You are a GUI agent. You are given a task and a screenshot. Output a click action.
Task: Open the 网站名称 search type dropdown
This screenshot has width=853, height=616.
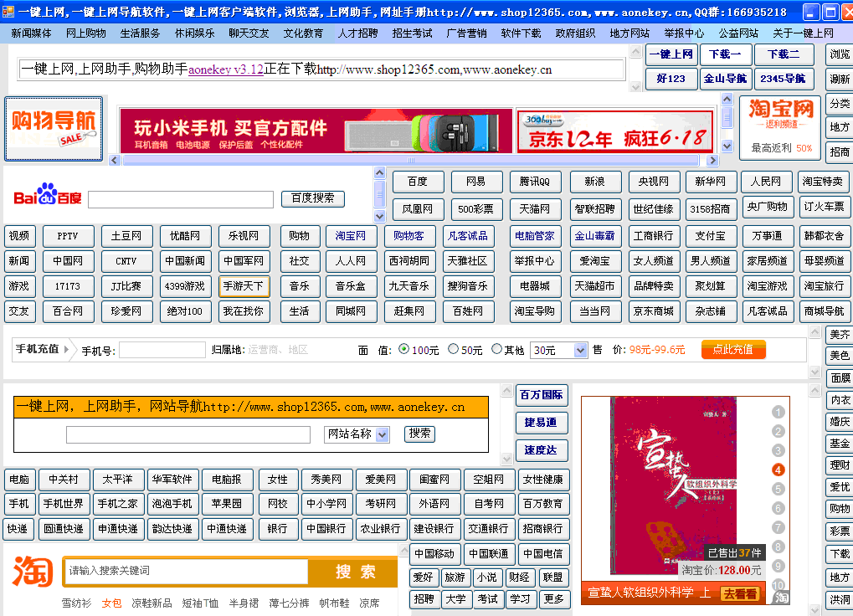coord(383,434)
